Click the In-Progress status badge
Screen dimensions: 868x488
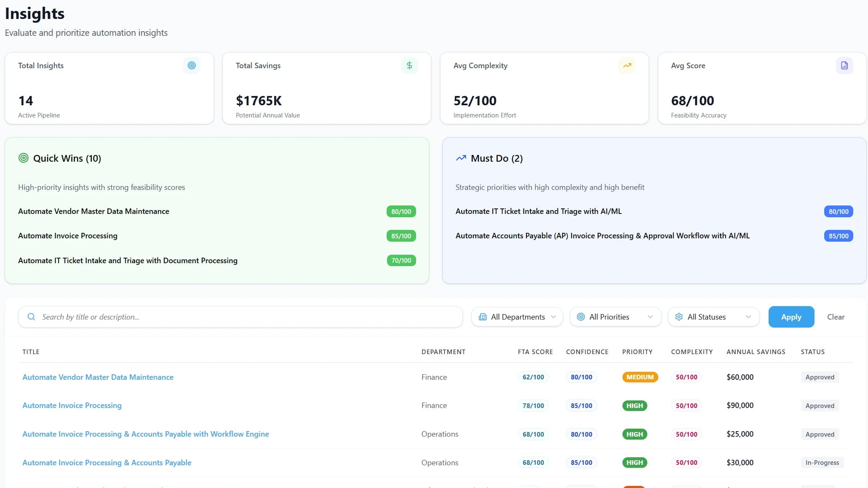pyautogui.click(x=822, y=463)
